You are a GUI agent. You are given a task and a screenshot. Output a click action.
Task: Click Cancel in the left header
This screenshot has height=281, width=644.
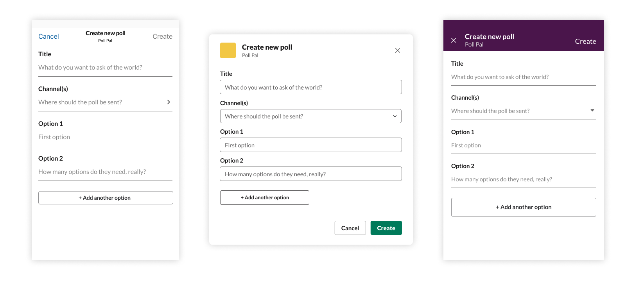pyautogui.click(x=48, y=36)
